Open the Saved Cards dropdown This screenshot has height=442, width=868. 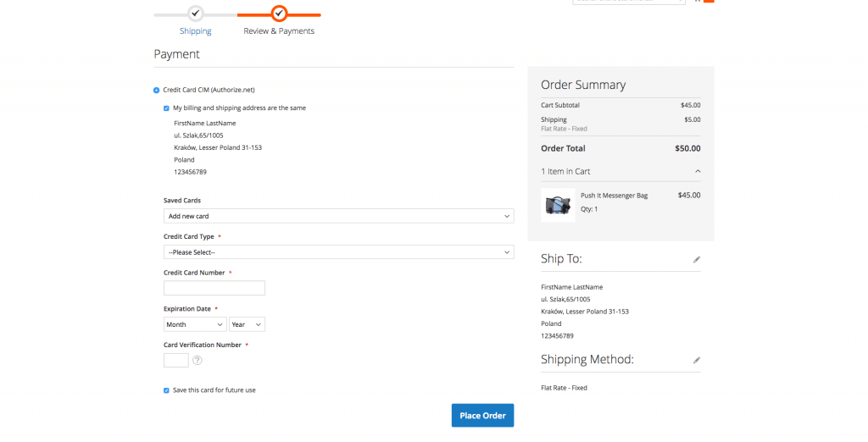(x=338, y=216)
